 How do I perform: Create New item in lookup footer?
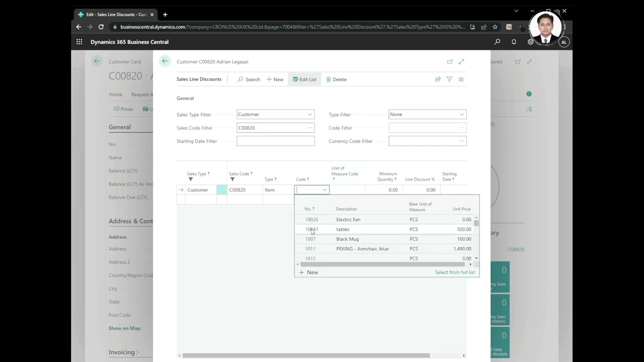(308, 273)
